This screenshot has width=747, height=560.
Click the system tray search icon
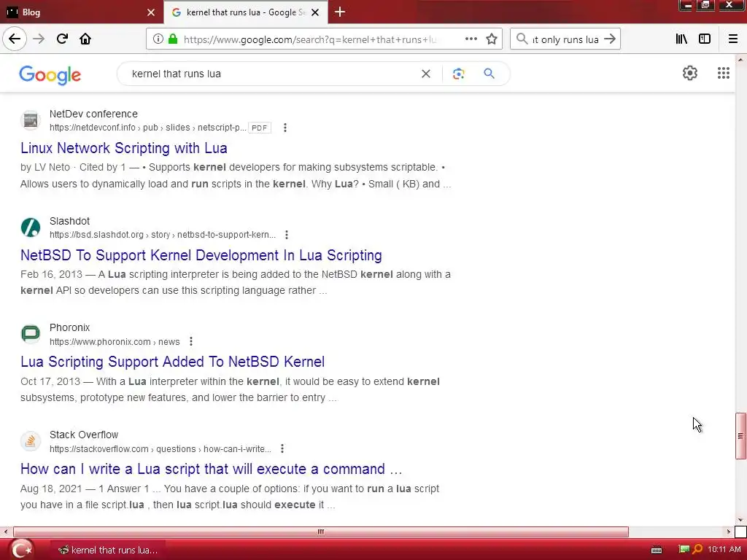click(x=697, y=550)
